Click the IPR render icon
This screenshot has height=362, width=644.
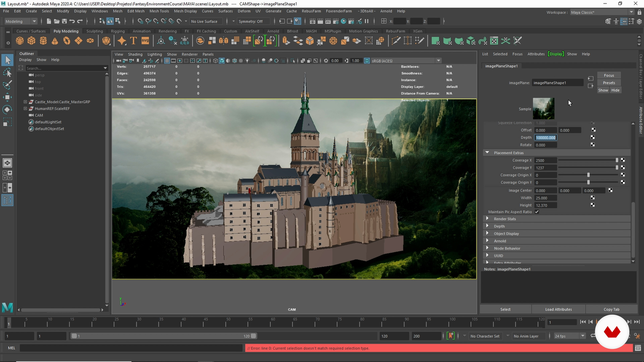(328, 21)
